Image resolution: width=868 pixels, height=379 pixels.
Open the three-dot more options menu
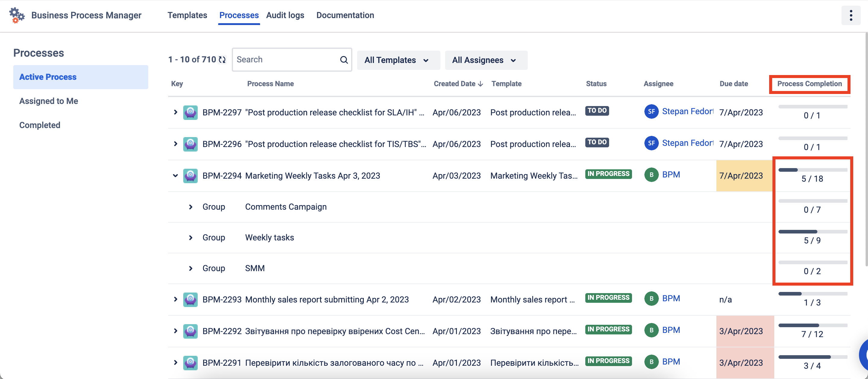point(851,15)
